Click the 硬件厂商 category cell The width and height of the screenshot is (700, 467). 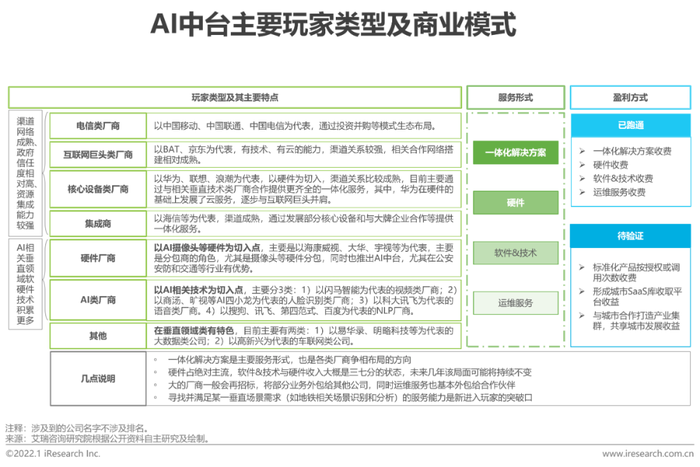click(98, 258)
